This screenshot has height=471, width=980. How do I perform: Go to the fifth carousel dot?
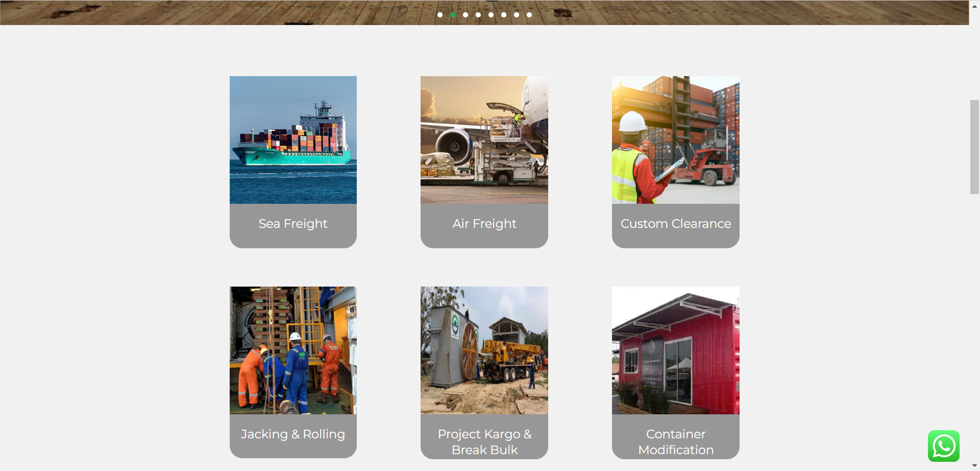click(491, 15)
